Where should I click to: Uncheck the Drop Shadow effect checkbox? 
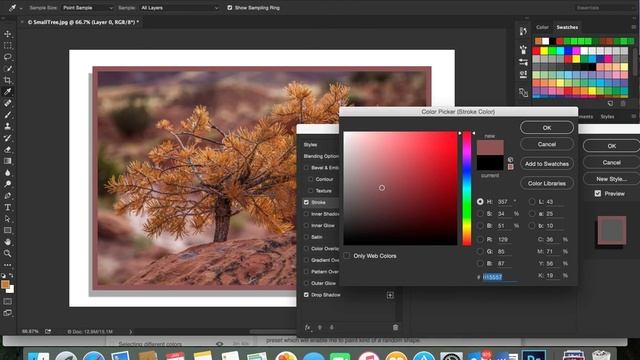coord(306,295)
